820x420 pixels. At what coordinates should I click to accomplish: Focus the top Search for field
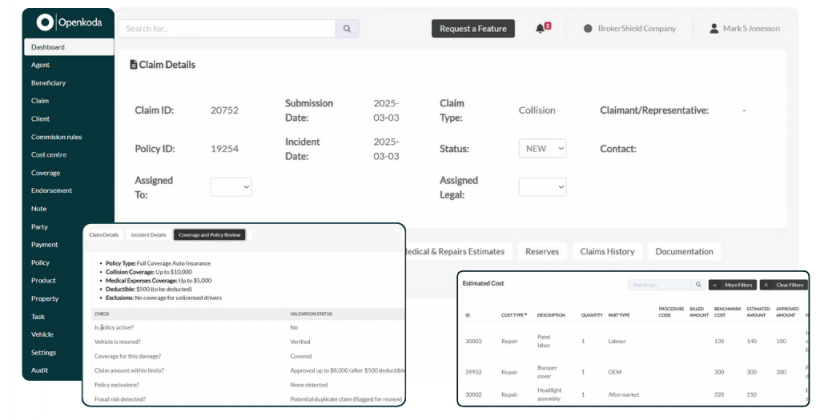[x=227, y=29]
